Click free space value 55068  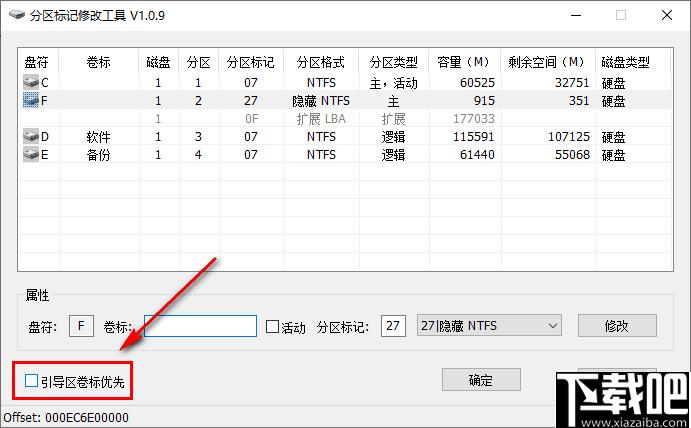point(572,155)
